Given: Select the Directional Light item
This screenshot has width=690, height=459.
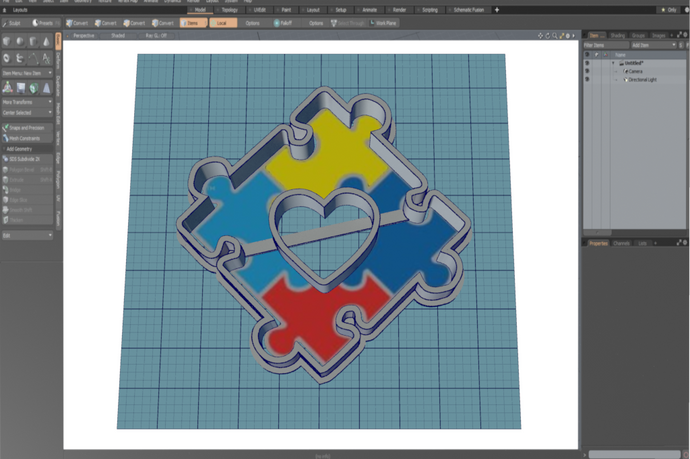Looking at the screenshot, I should 641,80.
